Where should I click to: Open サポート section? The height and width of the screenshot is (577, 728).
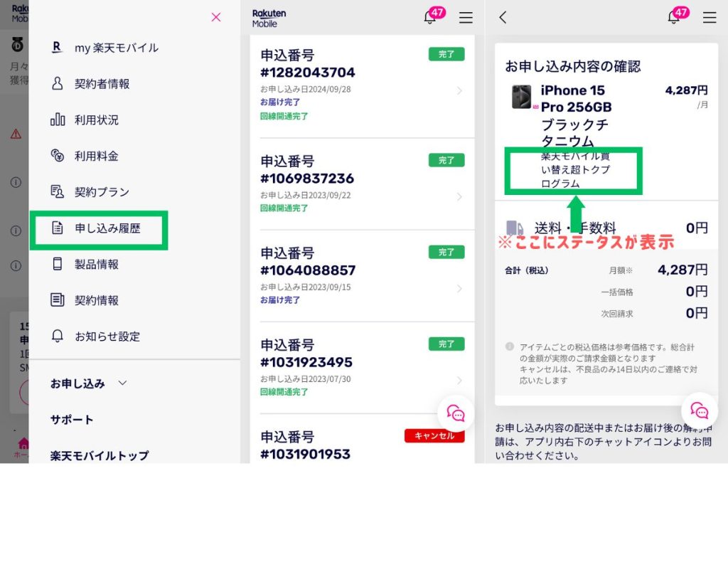72,420
